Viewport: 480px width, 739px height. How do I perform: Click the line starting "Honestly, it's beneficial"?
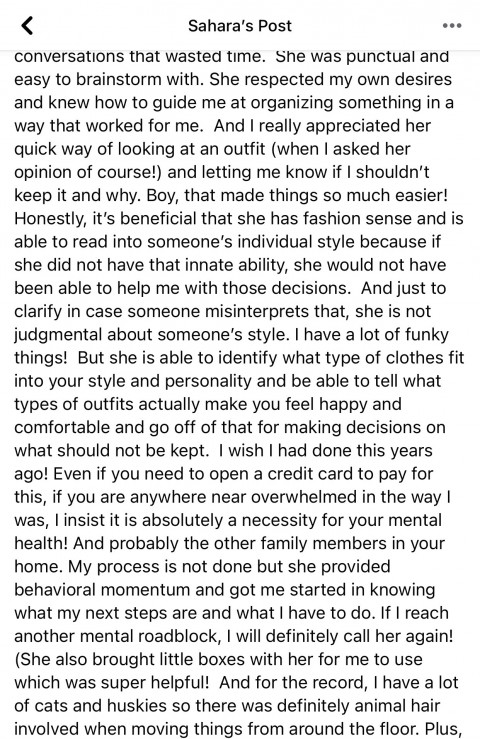(x=239, y=218)
